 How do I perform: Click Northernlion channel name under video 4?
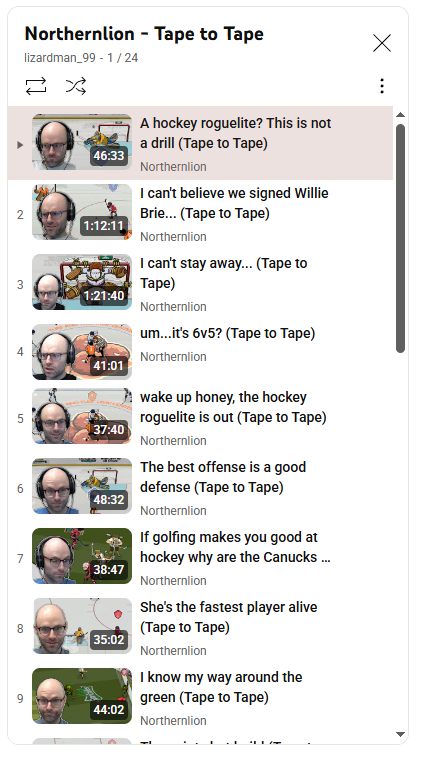point(173,357)
